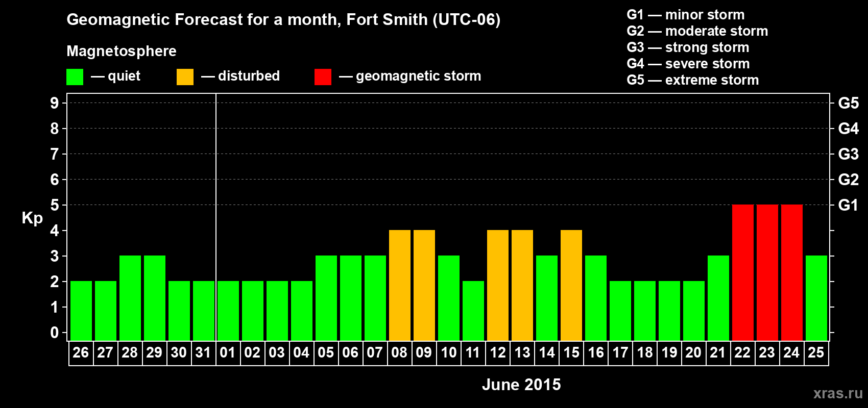Click the date label '07'
The height and width of the screenshot is (408, 868).
point(375,353)
